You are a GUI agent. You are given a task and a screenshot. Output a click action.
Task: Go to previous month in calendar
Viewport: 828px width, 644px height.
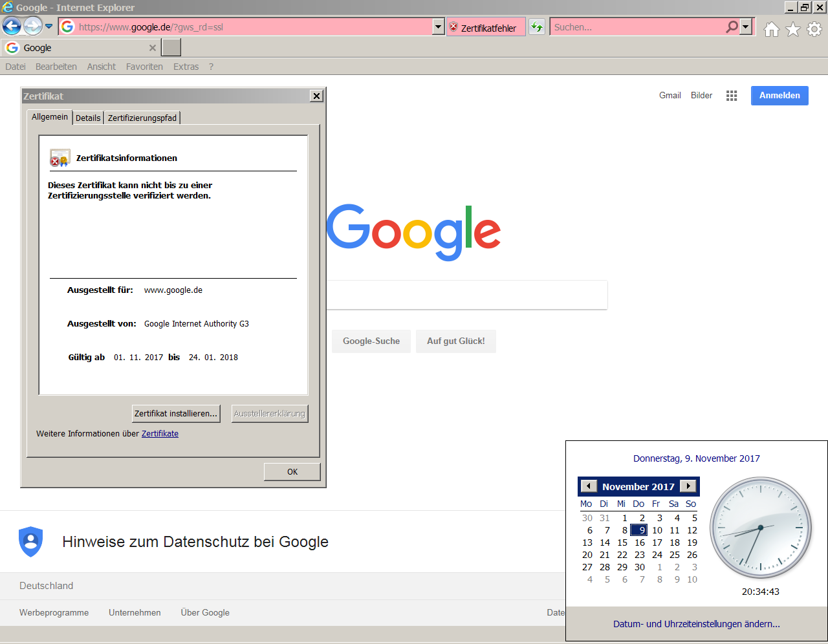pyautogui.click(x=589, y=486)
